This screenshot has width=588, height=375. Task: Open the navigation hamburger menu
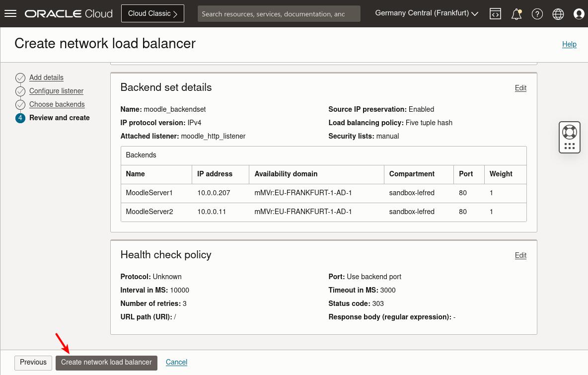tap(10, 13)
